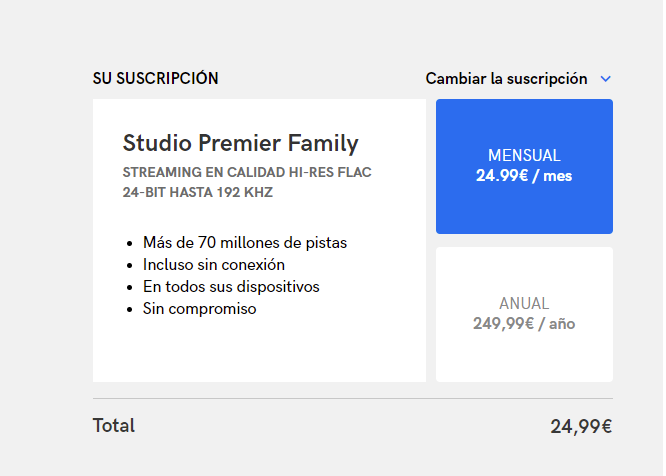Click the MENSUAL label in blue card
The image size is (666, 476).
(x=524, y=155)
